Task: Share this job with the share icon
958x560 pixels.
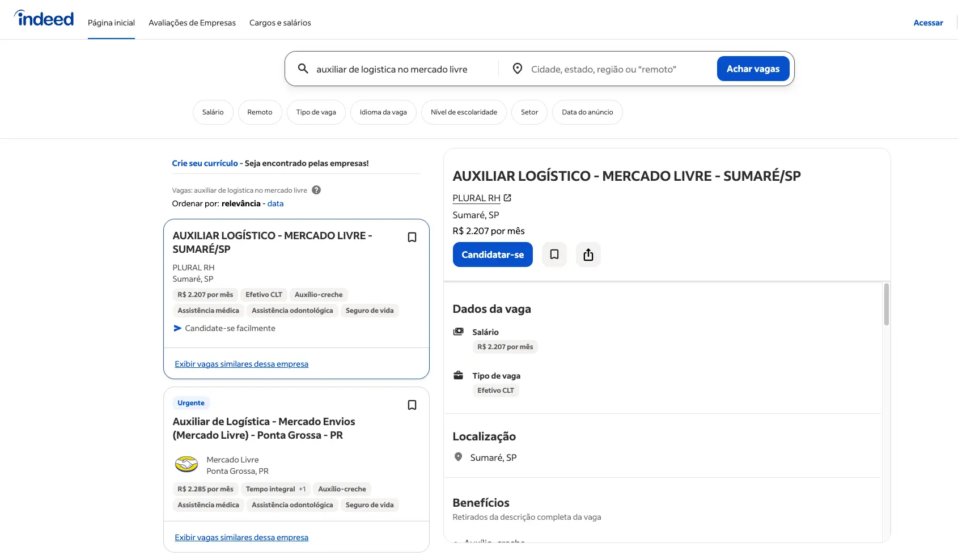Action: click(588, 254)
